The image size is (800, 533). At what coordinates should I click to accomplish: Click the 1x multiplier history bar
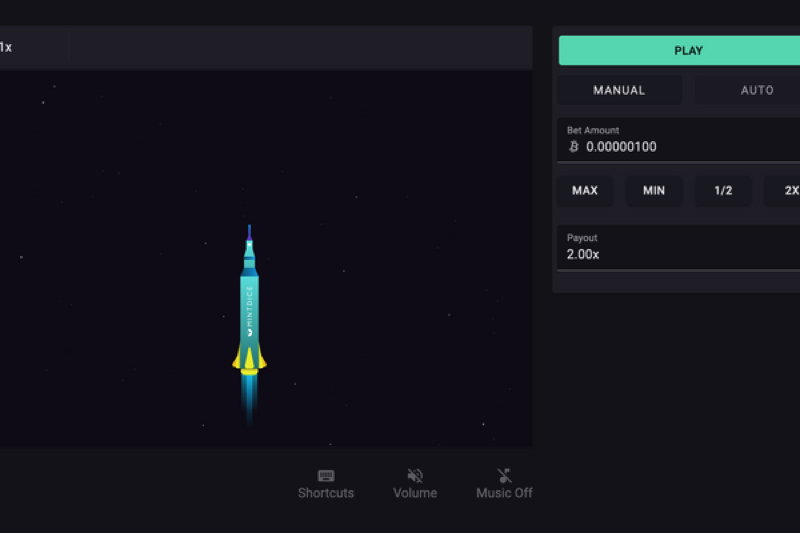tap(265, 47)
